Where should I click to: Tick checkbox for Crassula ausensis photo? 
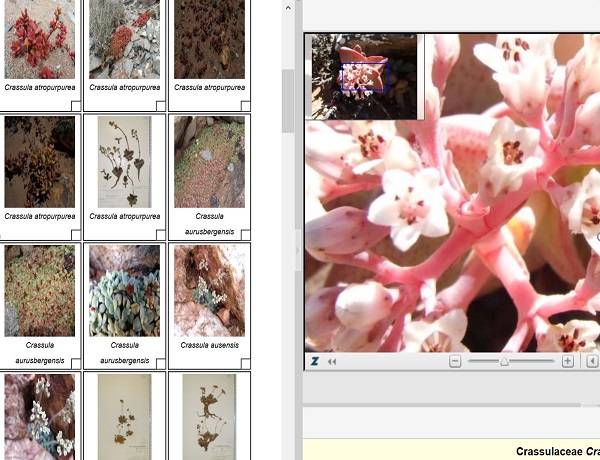point(246,363)
